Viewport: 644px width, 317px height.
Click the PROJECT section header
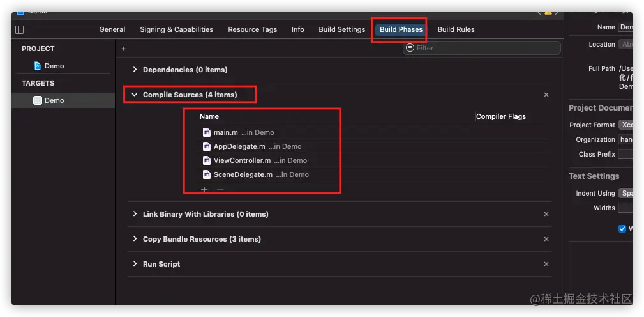[x=38, y=49]
